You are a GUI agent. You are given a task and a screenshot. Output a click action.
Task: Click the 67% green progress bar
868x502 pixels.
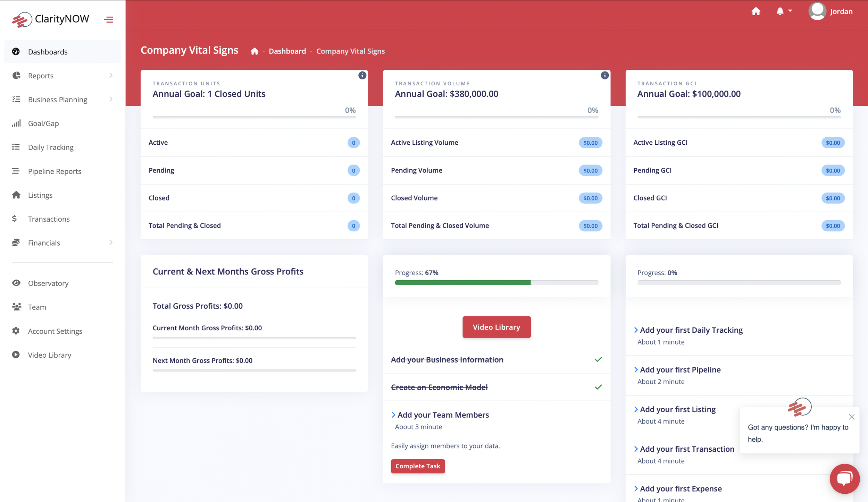pos(462,282)
